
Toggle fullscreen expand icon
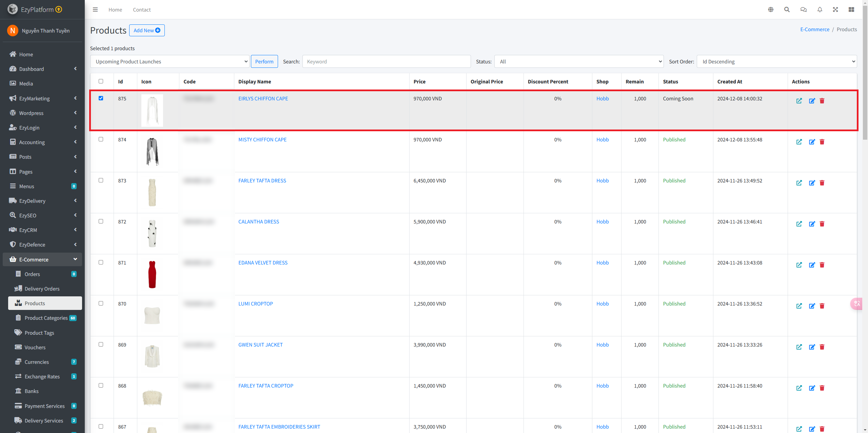tap(835, 9)
